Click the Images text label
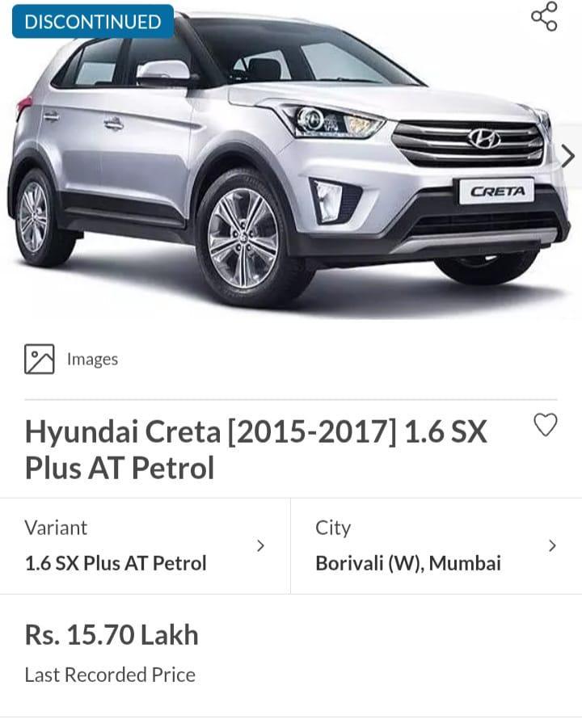 [x=92, y=360]
